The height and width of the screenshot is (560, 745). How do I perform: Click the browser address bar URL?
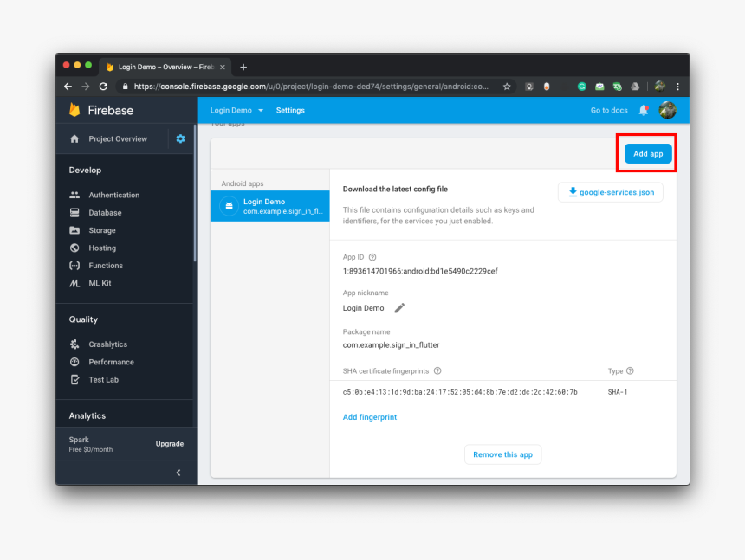(x=311, y=87)
